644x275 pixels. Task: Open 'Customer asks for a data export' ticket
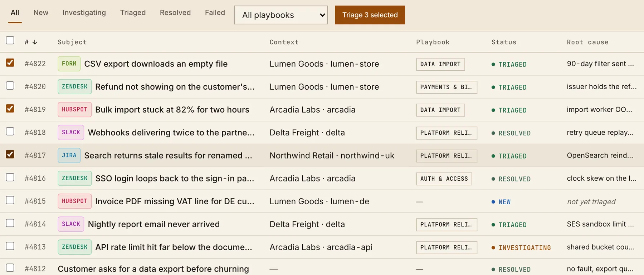[153, 269]
